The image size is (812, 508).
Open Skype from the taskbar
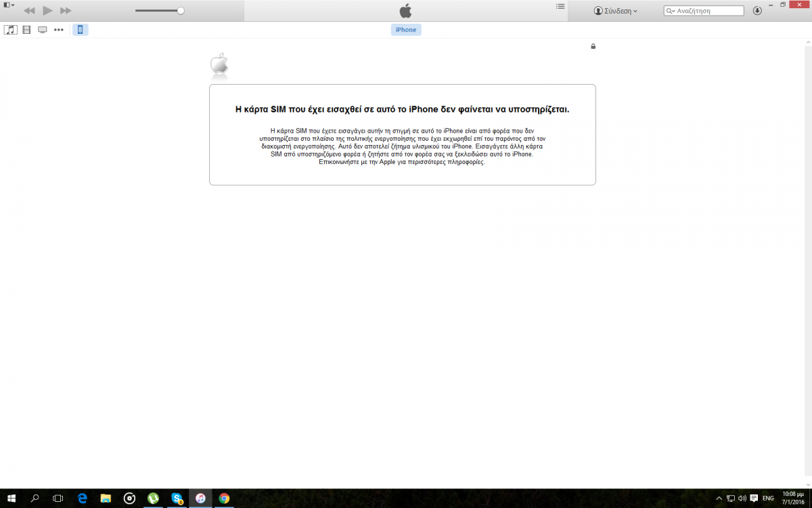[177, 499]
